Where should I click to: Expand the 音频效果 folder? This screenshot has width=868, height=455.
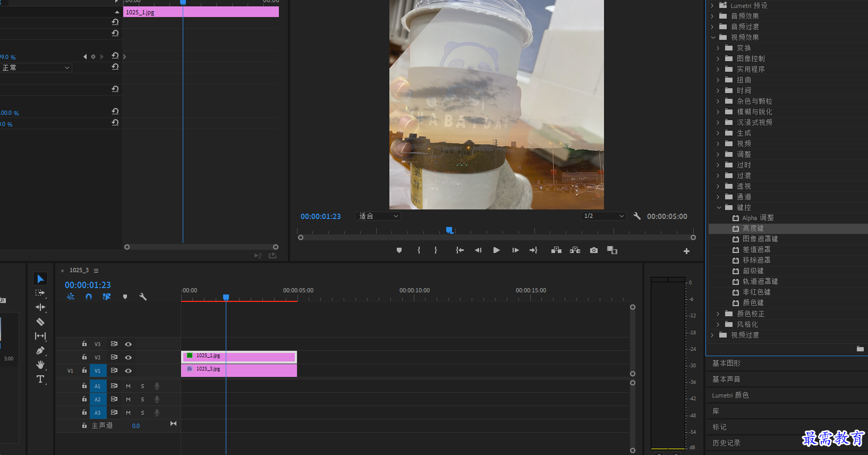(x=713, y=16)
